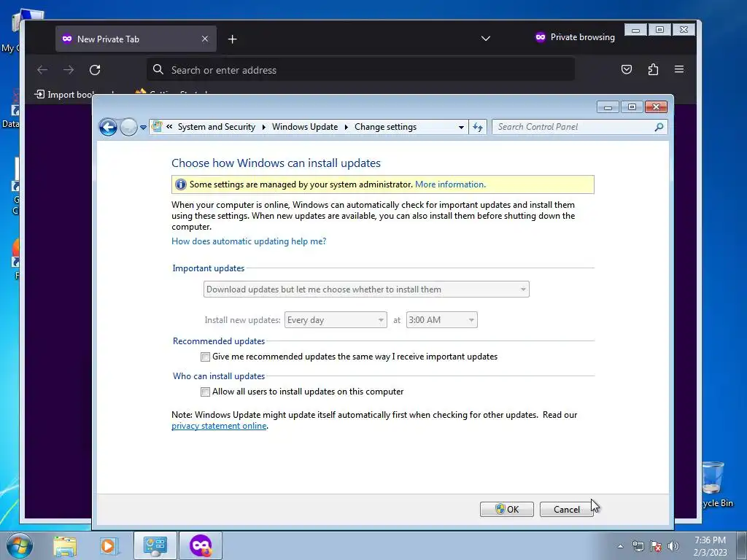Image resolution: width=747 pixels, height=560 pixels.
Task: Open privacy statement online link
Action: point(219,426)
